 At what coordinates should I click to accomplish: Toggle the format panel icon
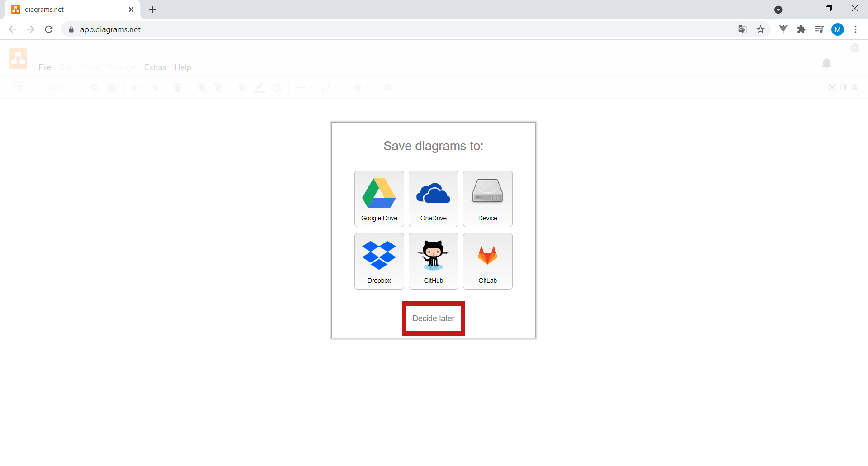[844, 87]
